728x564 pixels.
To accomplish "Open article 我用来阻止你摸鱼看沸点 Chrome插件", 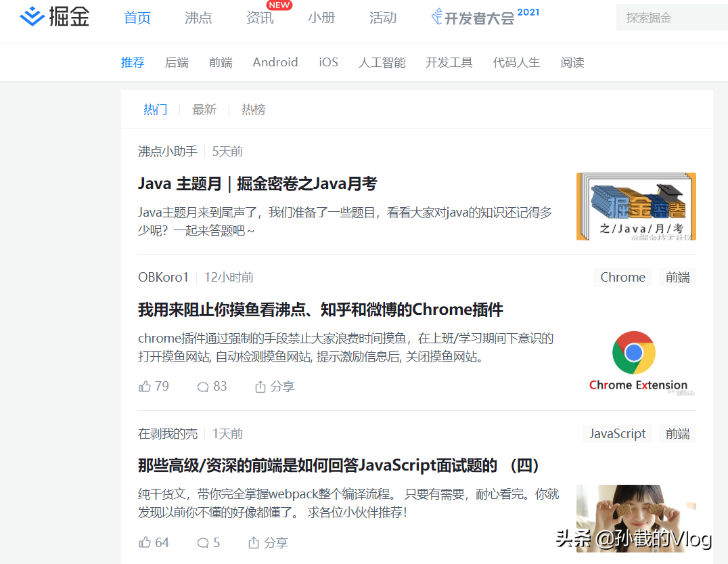I will tap(320, 310).
